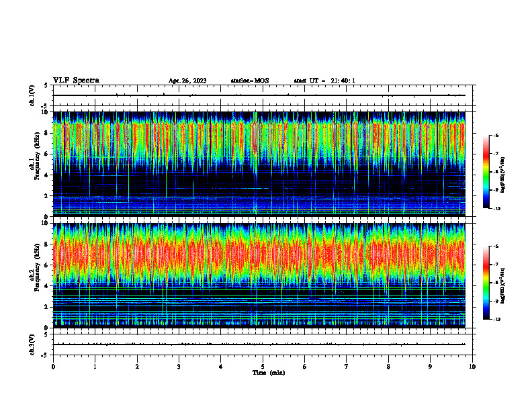Click the "station=MOS" header label

[x=250, y=81]
